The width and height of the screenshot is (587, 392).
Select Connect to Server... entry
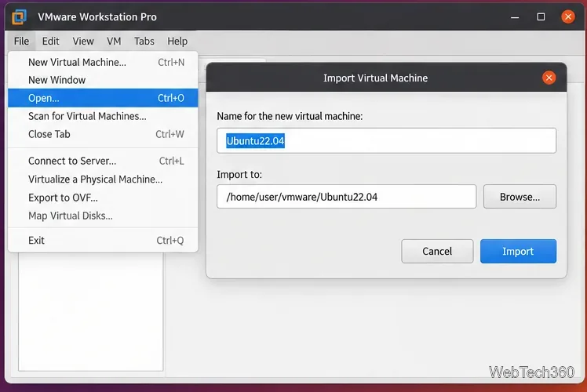[103, 162]
